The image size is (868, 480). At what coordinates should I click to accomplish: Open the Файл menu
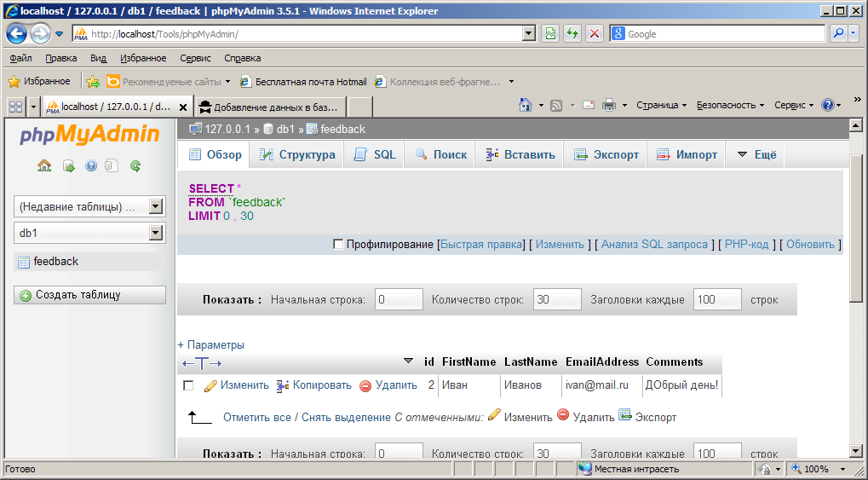tap(21, 58)
